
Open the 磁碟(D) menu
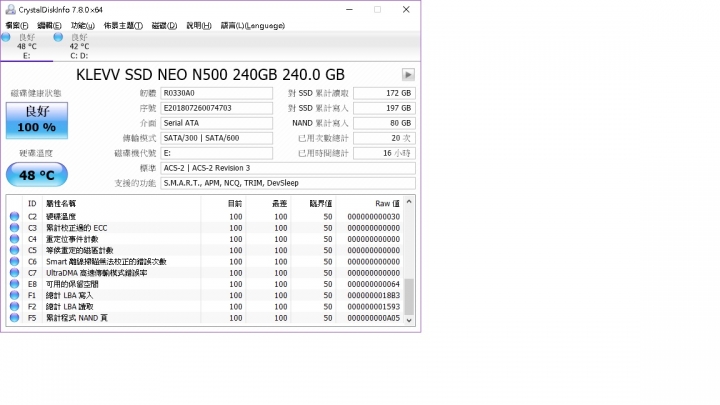point(164,26)
